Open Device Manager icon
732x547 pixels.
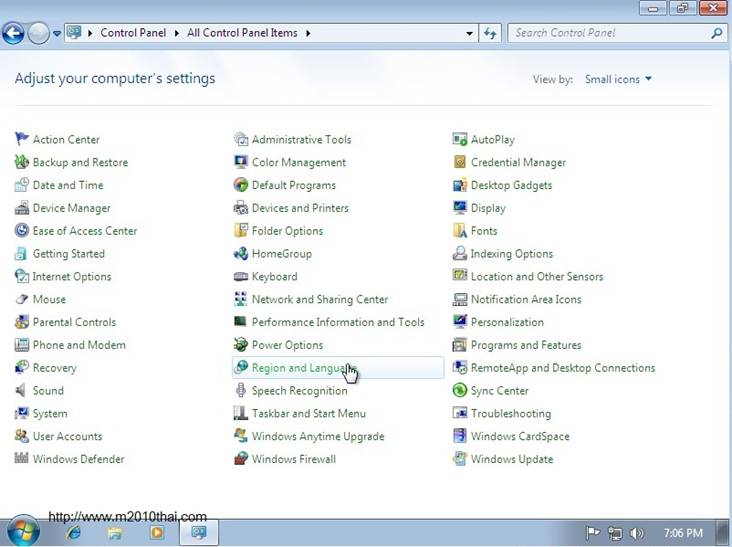point(21,207)
